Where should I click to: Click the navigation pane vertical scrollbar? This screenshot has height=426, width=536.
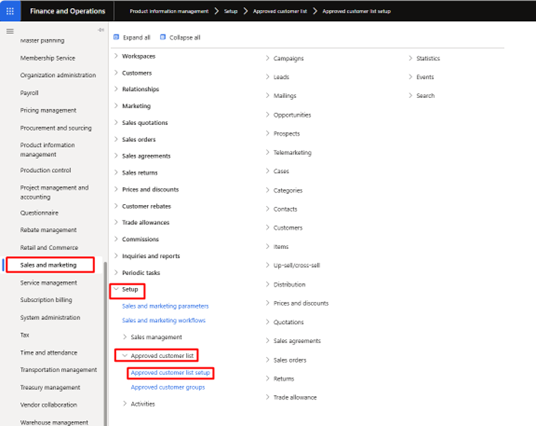(105, 344)
